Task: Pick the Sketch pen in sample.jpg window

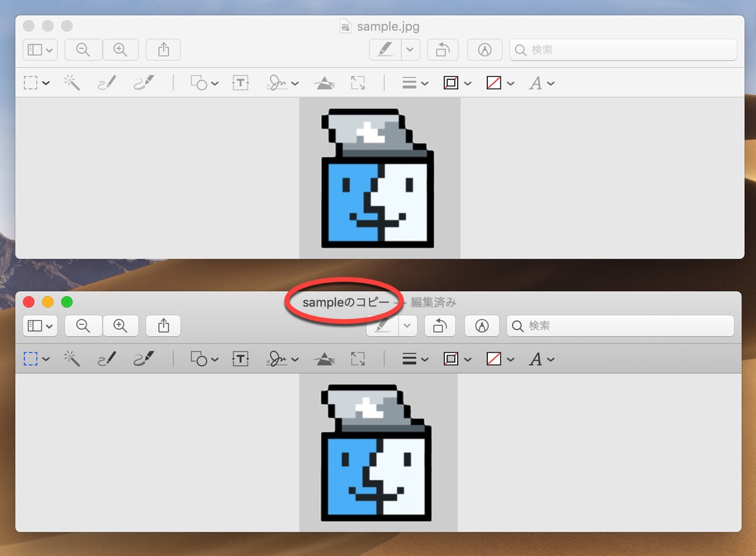Action: (107, 83)
